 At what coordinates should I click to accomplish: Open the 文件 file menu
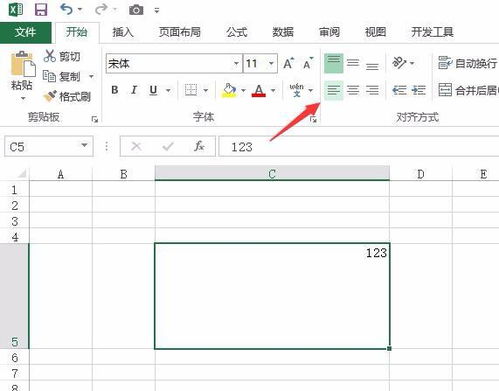click(26, 32)
